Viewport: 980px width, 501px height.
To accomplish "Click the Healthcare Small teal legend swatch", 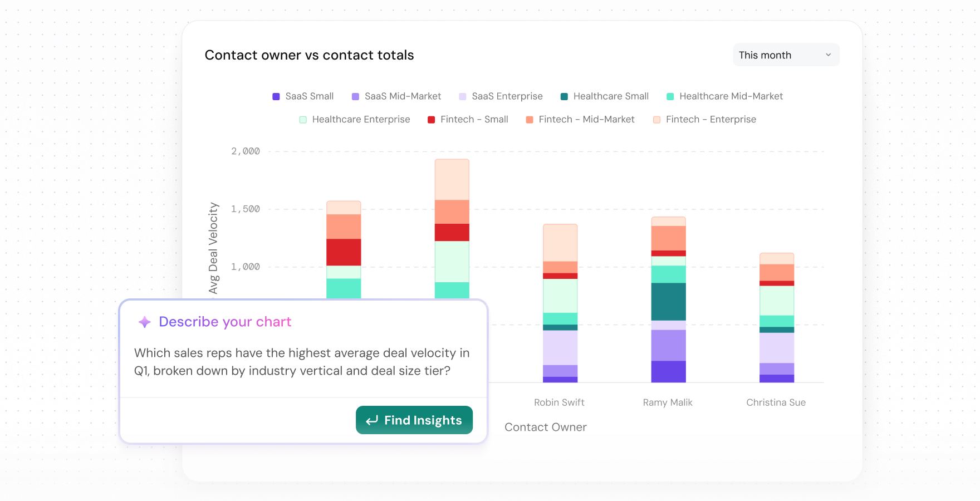I will pyautogui.click(x=564, y=97).
